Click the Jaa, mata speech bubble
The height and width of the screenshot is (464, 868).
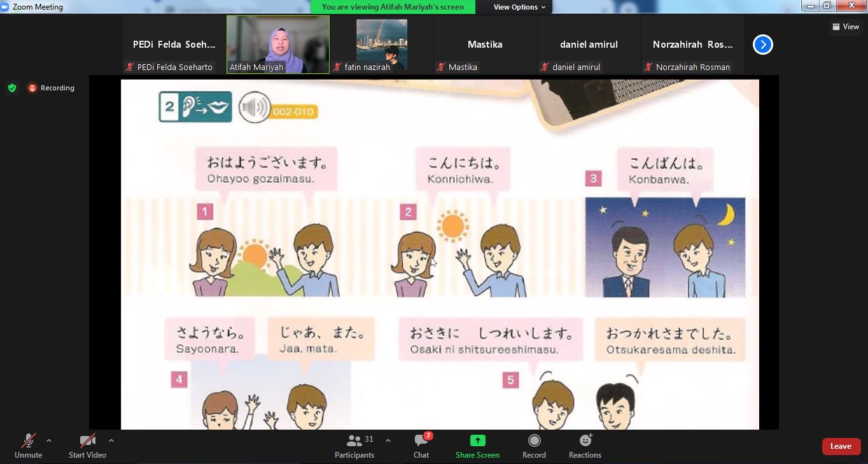pos(321,339)
